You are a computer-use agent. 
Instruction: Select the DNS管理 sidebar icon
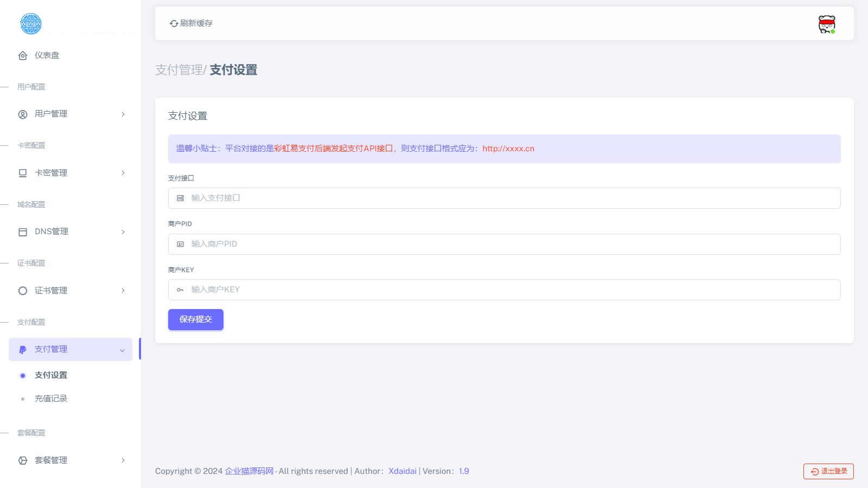coord(22,232)
